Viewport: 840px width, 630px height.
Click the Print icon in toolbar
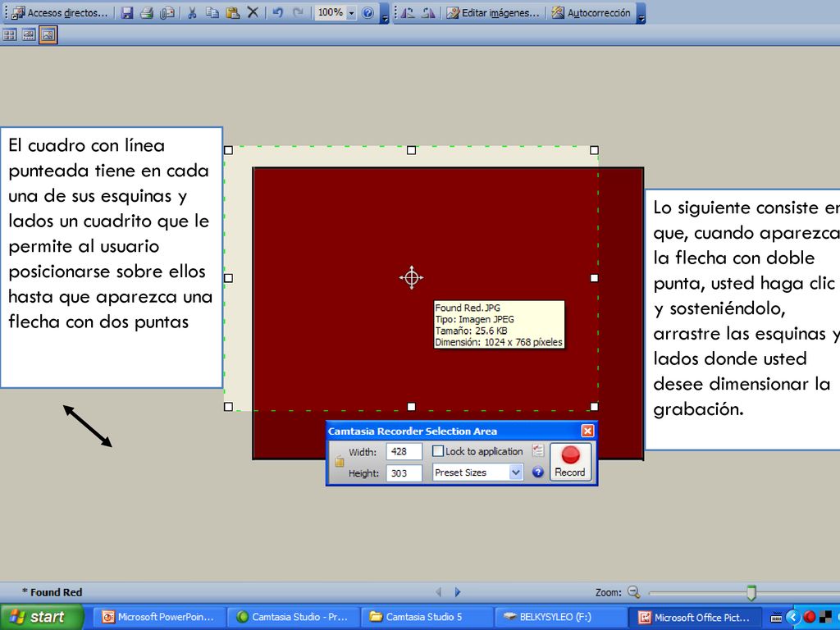tap(147, 13)
